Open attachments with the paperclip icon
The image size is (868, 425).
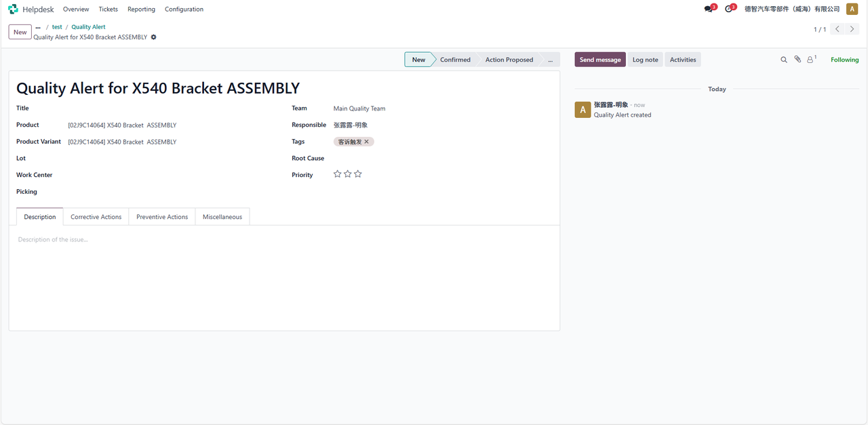pos(797,60)
